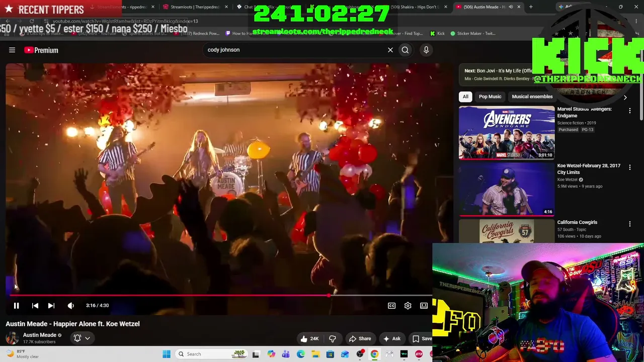Skip back to the previous video
644x362 pixels.
35,305
